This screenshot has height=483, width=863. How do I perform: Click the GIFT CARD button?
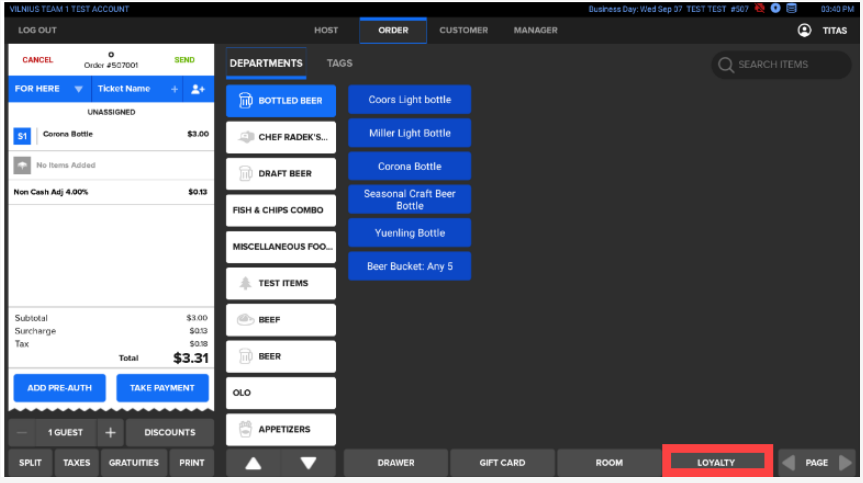[x=502, y=463]
